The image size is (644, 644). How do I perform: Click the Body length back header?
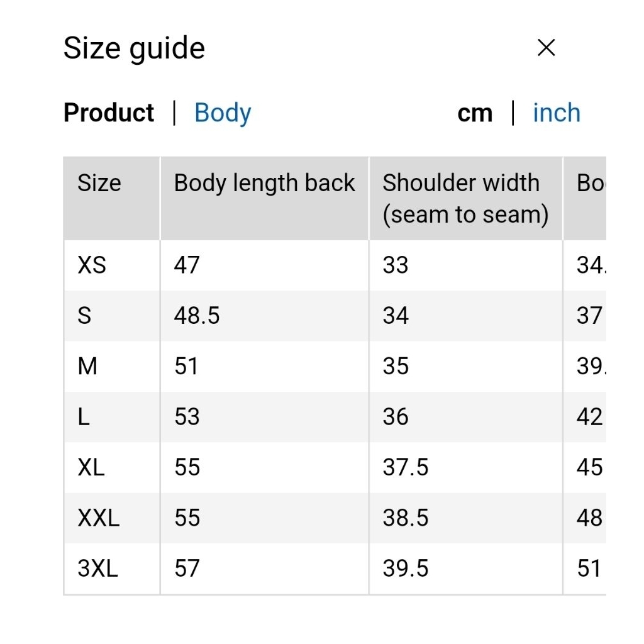(x=264, y=184)
